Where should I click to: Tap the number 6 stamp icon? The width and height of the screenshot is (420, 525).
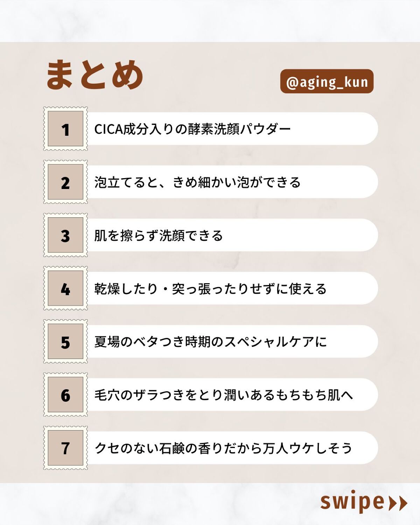[x=65, y=395]
